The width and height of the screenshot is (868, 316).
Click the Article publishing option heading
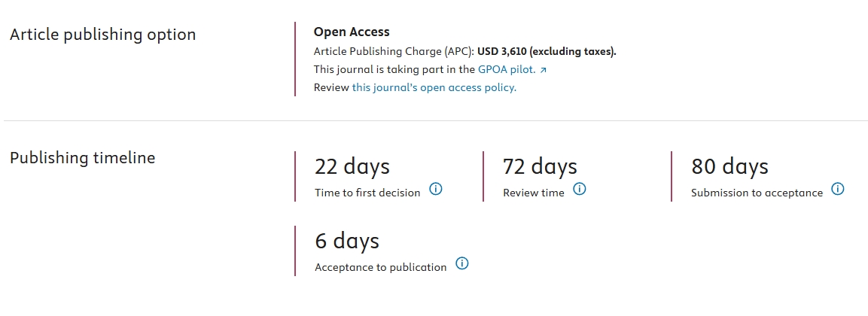(x=102, y=35)
